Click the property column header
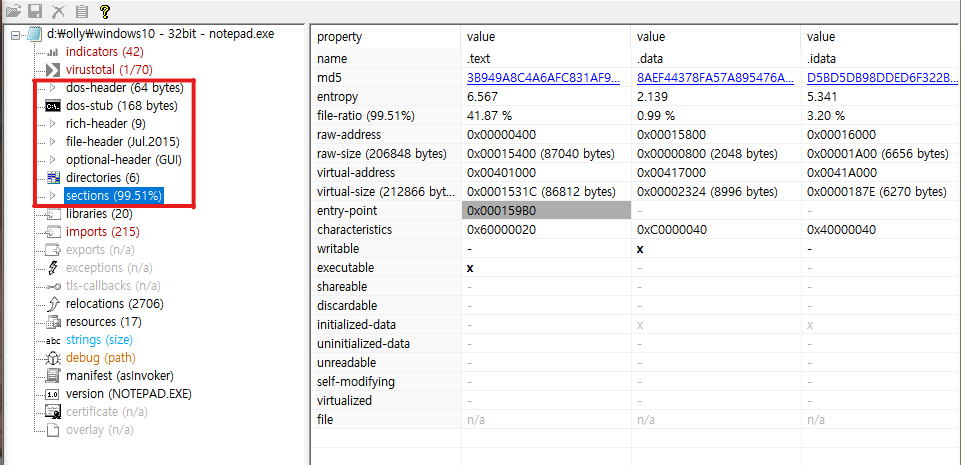This screenshot has width=961, height=465. pos(386,37)
